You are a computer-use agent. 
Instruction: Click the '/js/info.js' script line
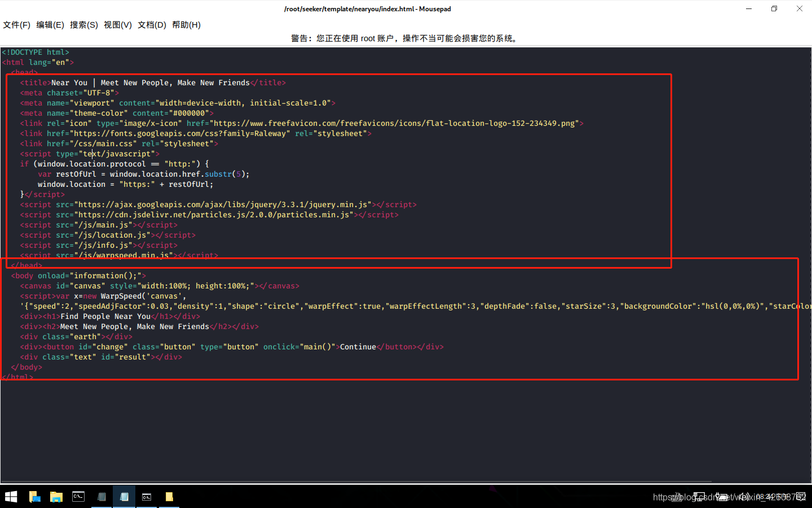point(99,246)
